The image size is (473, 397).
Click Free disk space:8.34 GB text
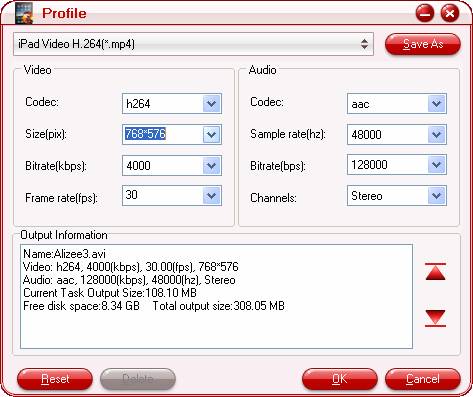tap(81, 306)
